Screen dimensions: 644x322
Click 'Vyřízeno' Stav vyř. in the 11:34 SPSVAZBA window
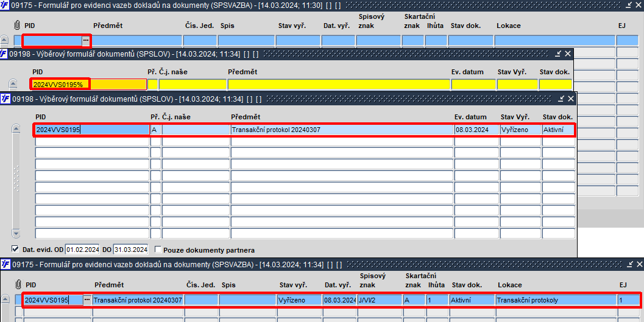pyautogui.click(x=299, y=300)
